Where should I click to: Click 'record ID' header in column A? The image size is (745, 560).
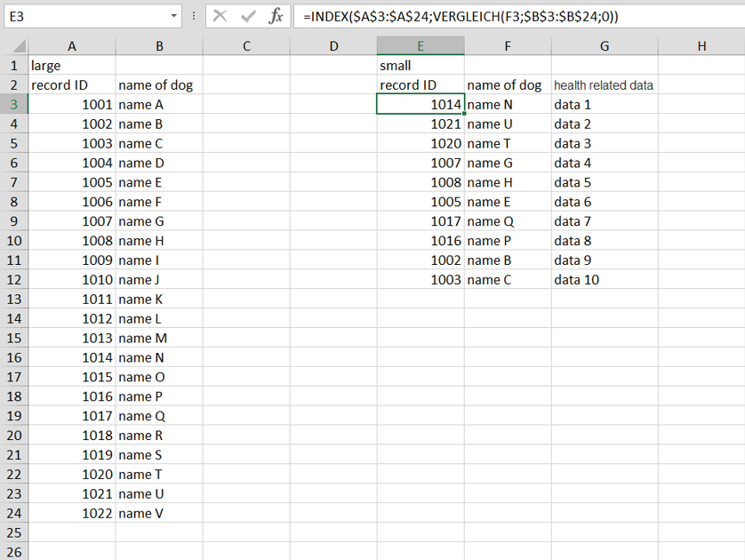pos(72,85)
